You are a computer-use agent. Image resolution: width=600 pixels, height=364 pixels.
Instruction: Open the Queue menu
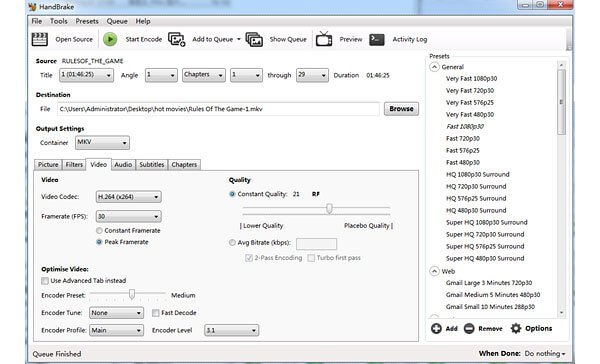pyautogui.click(x=117, y=21)
